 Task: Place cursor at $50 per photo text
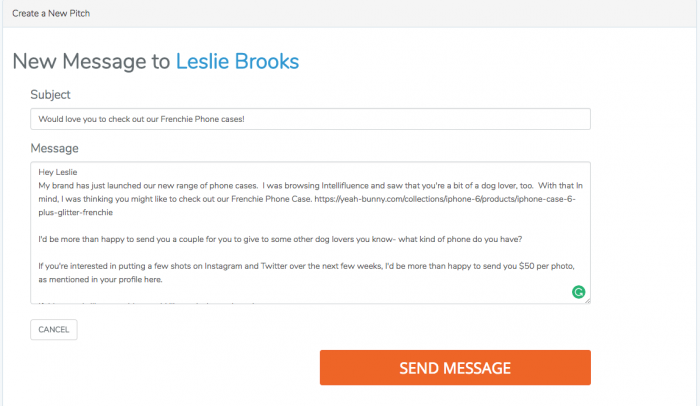(x=530, y=268)
